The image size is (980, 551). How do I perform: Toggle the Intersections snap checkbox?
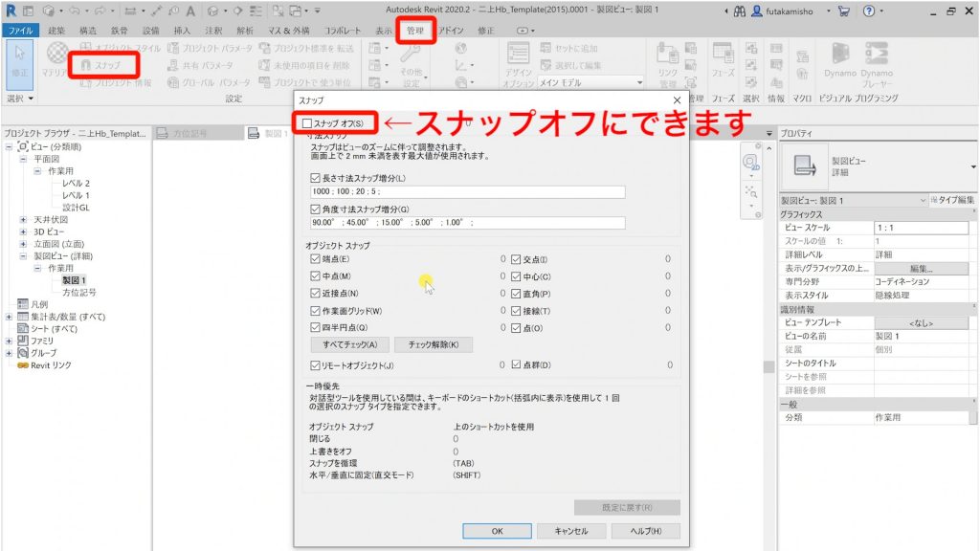tap(513, 258)
